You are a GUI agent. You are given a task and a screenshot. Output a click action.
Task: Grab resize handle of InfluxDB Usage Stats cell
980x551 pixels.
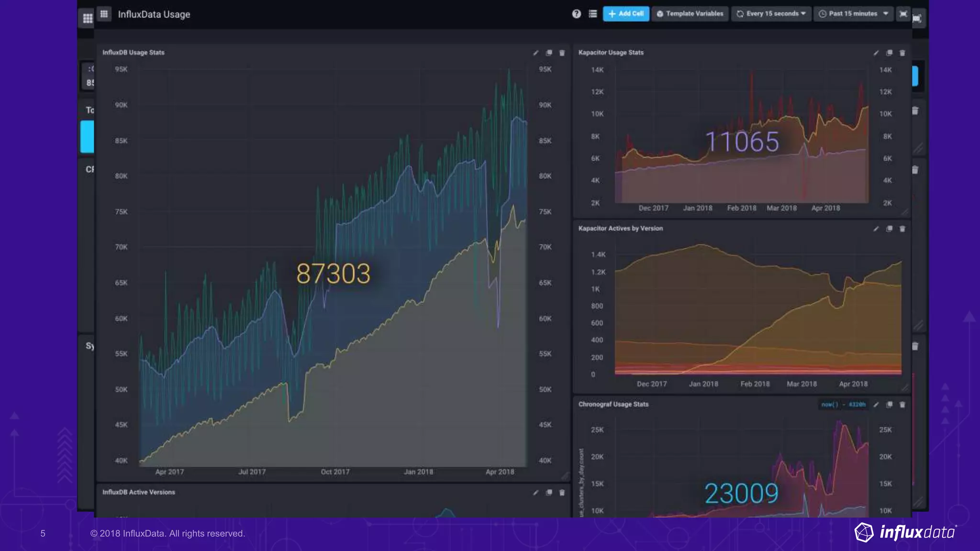(565, 475)
